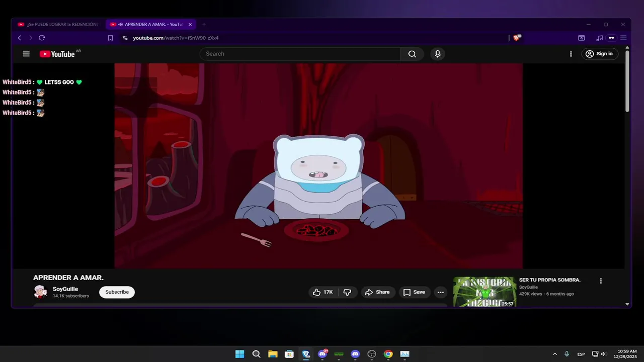This screenshot has height=362, width=644.
Task: Show hidden system tray icons
Action: point(555,354)
